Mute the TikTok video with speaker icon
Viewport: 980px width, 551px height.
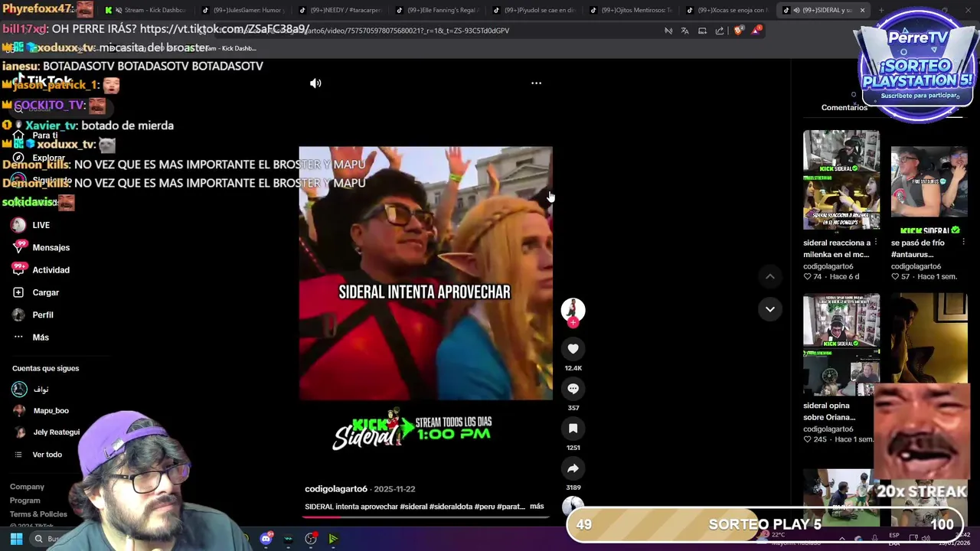point(315,83)
